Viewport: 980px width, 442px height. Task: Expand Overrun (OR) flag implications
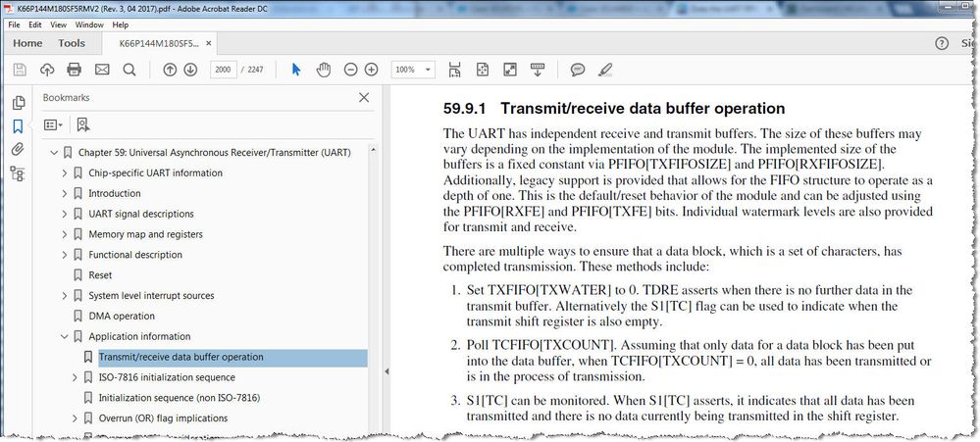pyautogui.click(x=75, y=418)
